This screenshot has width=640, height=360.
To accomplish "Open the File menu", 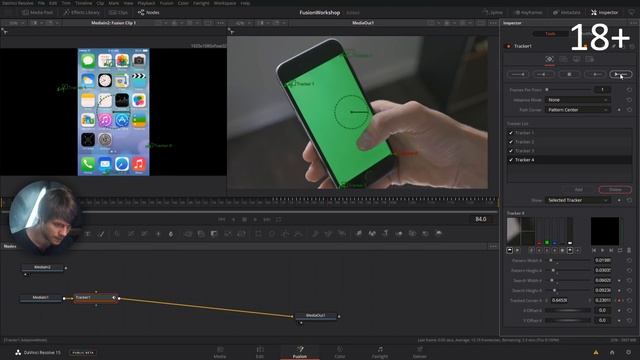I will pyautogui.click(x=41, y=3).
